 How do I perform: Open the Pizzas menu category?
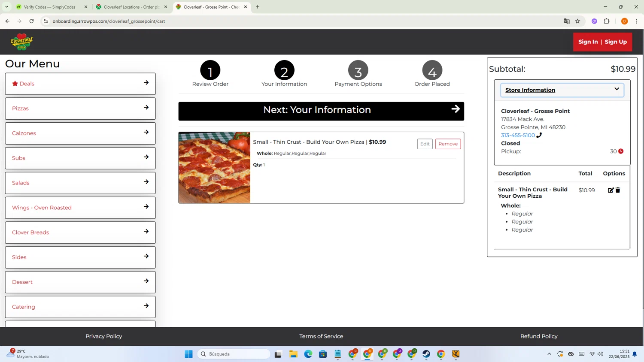[x=80, y=109]
